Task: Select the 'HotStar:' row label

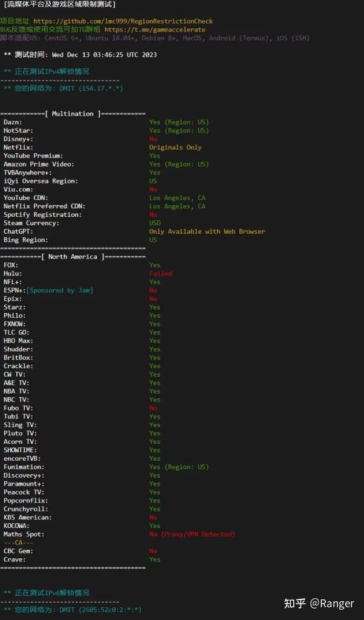Action: tap(19, 131)
